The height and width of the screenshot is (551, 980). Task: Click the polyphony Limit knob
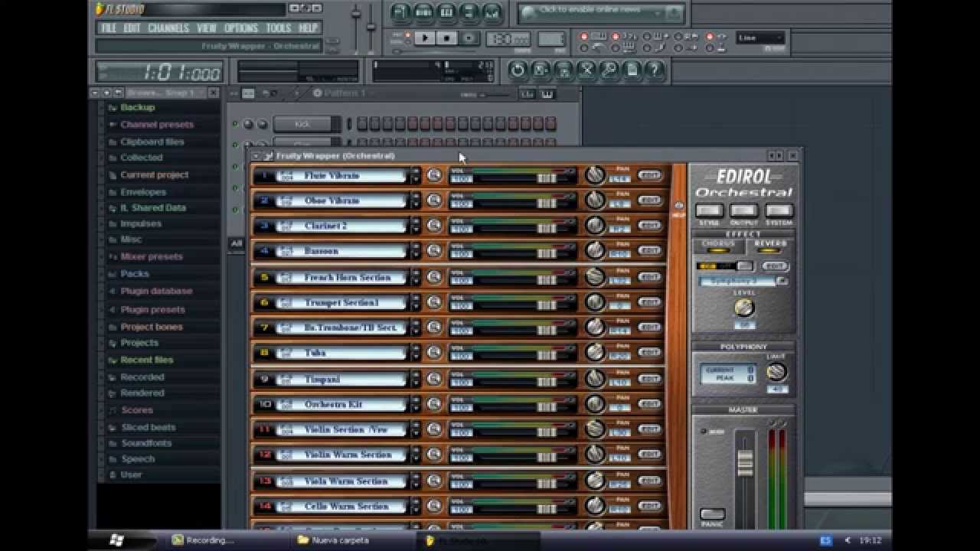(776, 372)
